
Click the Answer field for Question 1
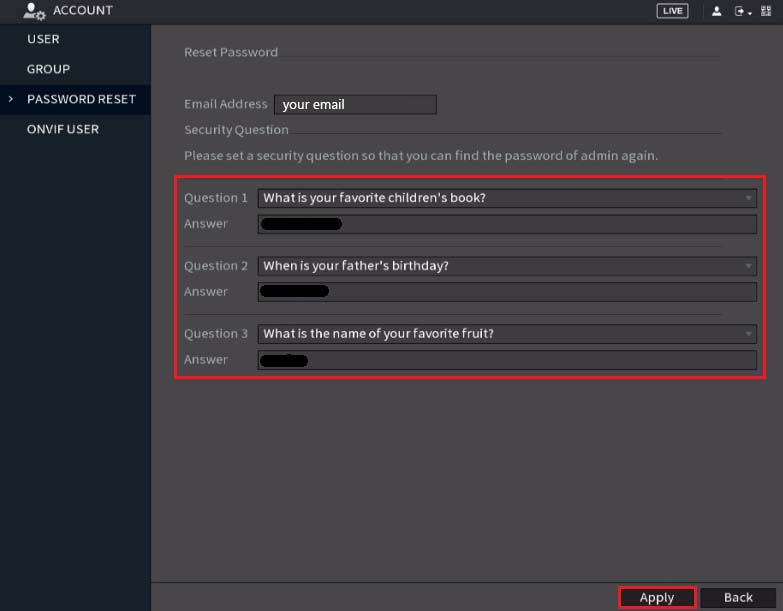[507, 224]
